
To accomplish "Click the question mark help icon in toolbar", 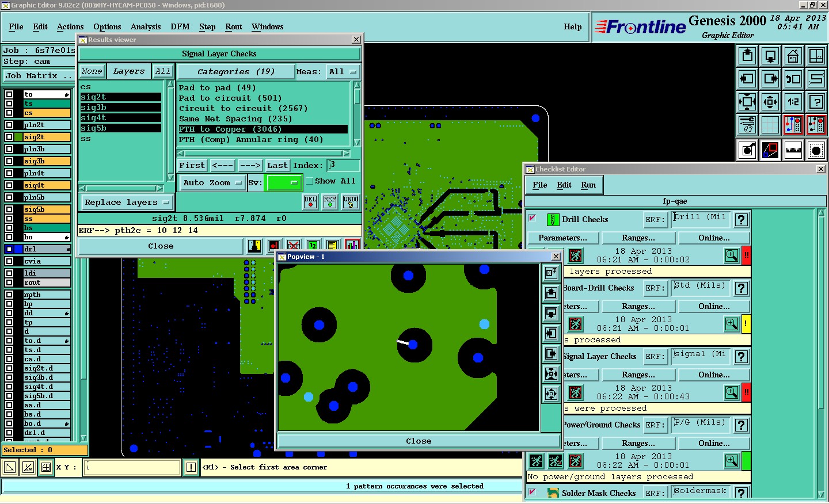I will tap(816, 102).
